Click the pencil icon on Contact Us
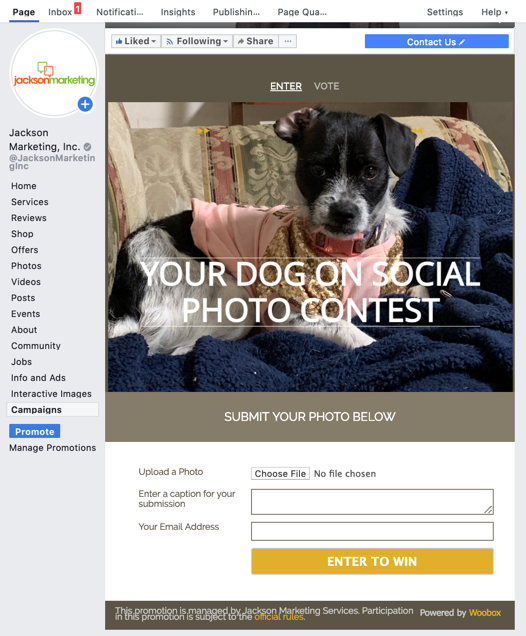This screenshot has width=526, height=636. click(x=462, y=42)
